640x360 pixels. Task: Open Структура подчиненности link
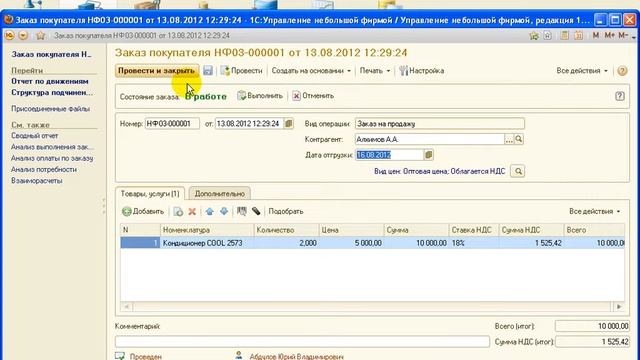[x=52, y=92]
